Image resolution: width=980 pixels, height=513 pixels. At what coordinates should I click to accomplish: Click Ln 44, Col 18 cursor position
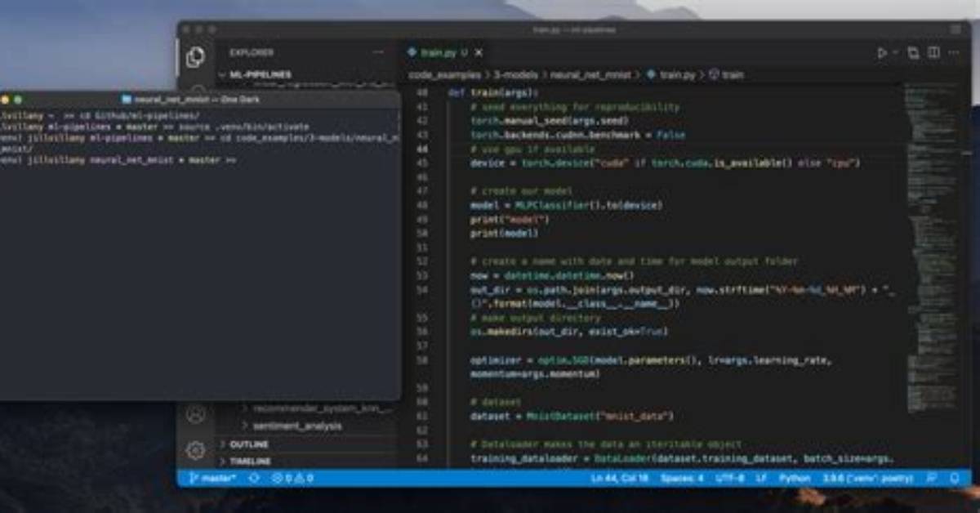(x=618, y=478)
